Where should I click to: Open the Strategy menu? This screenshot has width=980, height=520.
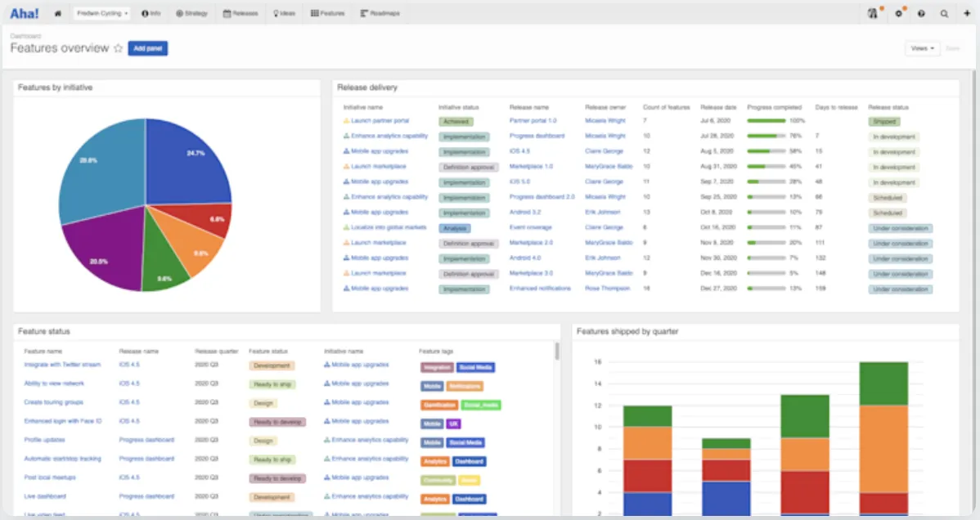[x=191, y=13]
